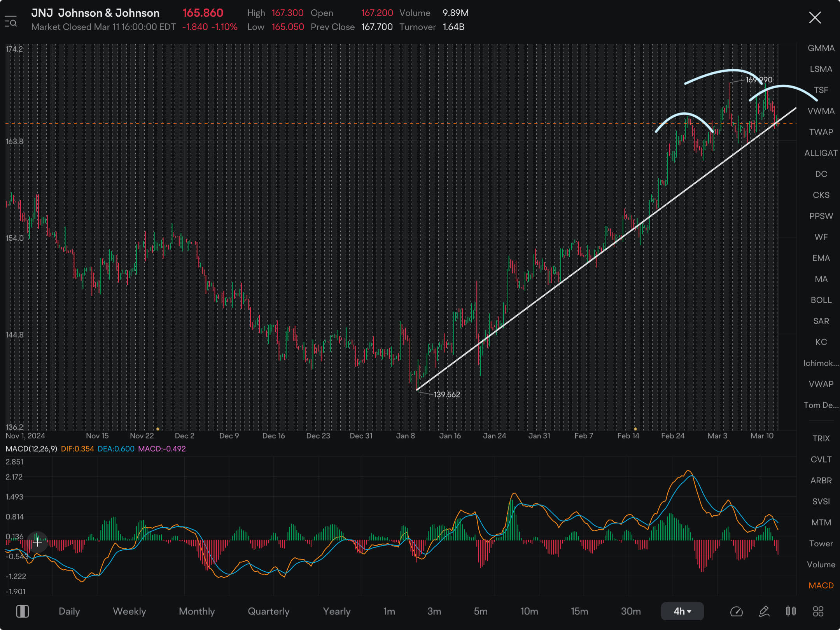Enable the DC indicator
This screenshot has height=630, width=840.
click(x=821, y=174)
